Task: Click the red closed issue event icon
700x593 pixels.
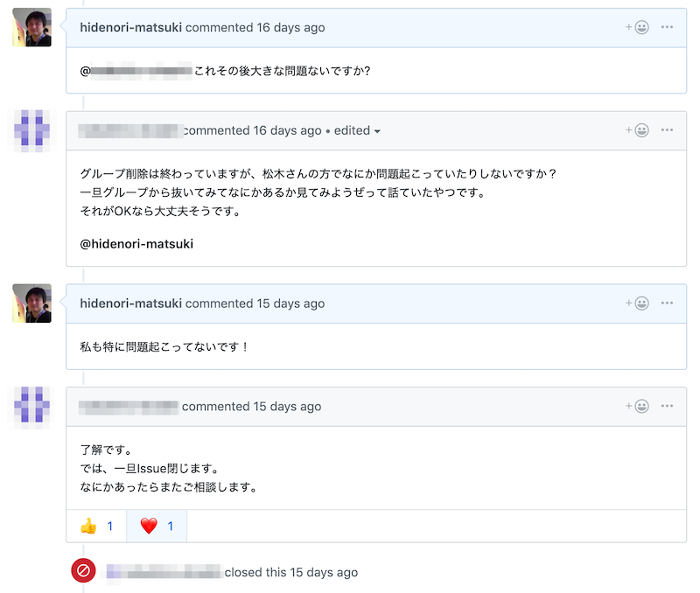Action: 83,570
